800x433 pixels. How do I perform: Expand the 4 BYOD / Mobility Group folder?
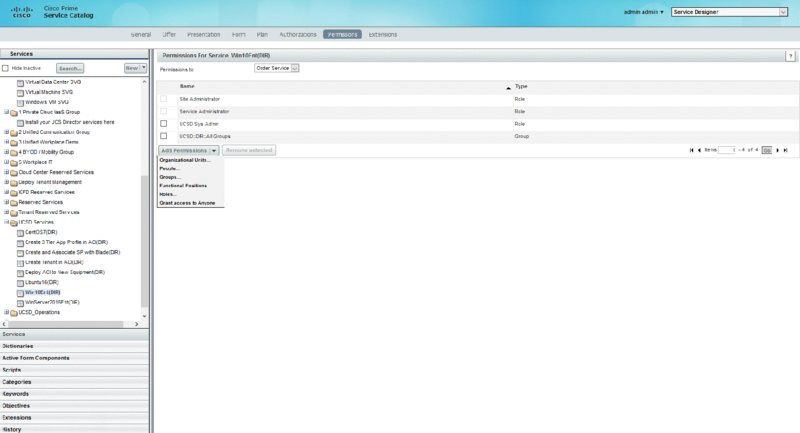(7, 152)
